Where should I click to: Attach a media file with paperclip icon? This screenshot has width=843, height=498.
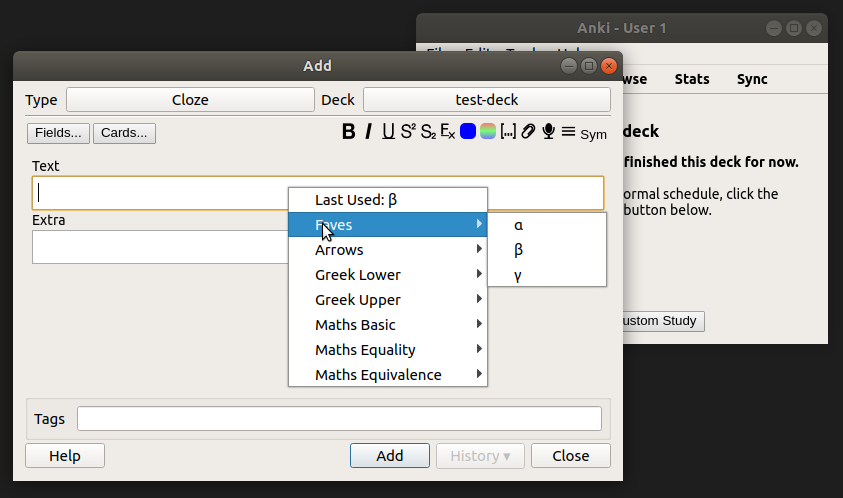click(x=528, y=131)
